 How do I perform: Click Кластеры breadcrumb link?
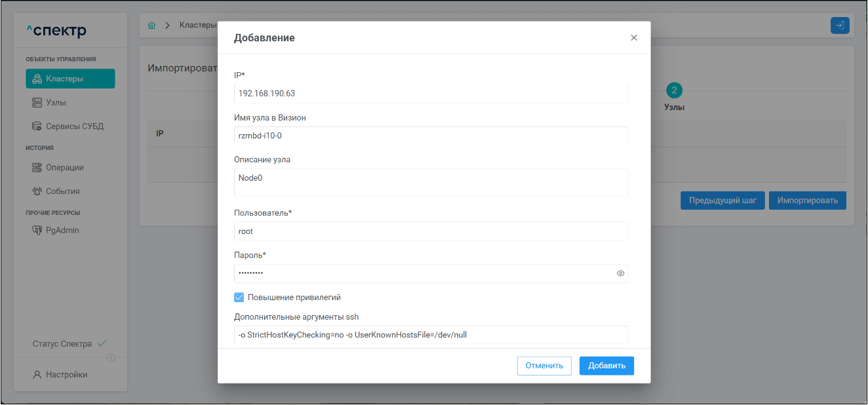(x=197, y=26)
